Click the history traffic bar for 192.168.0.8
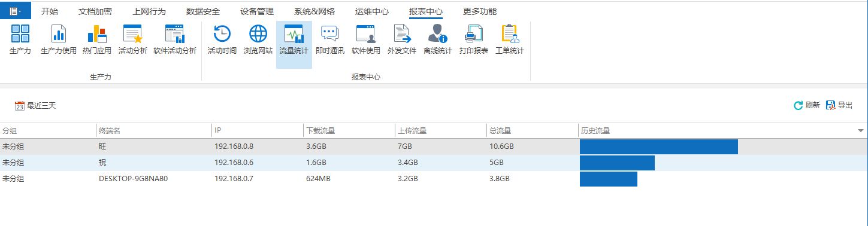The width and height of the screenshot is (868, 226). tap(659, 146)
